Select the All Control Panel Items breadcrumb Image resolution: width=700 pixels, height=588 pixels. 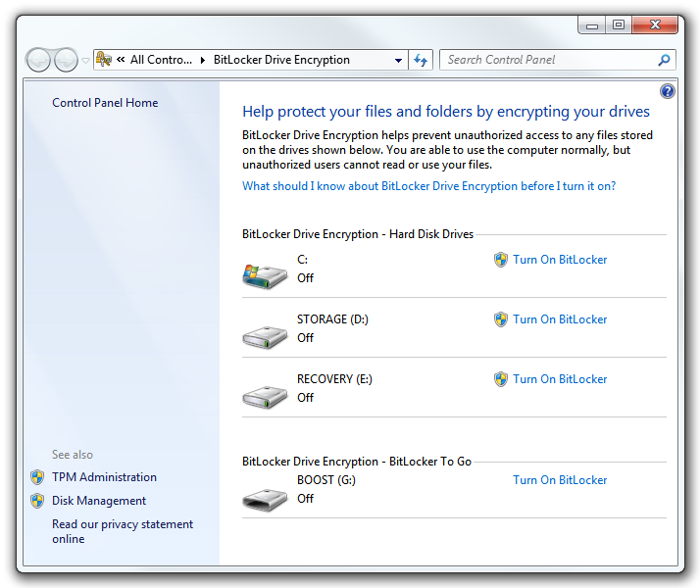click(161, 60)
